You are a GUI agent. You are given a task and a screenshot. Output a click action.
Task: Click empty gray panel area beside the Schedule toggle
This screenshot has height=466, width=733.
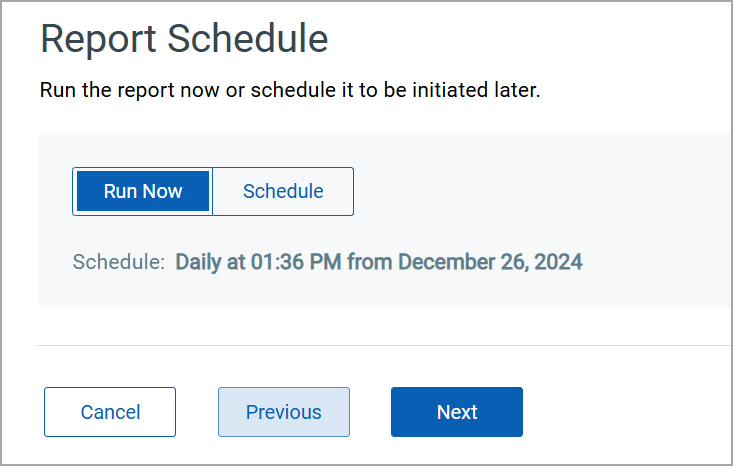[x=514, y=192]
